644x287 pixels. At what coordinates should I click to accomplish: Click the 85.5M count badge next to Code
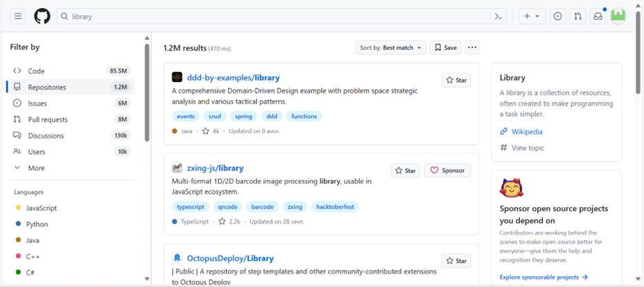click(x=118, y=71)
